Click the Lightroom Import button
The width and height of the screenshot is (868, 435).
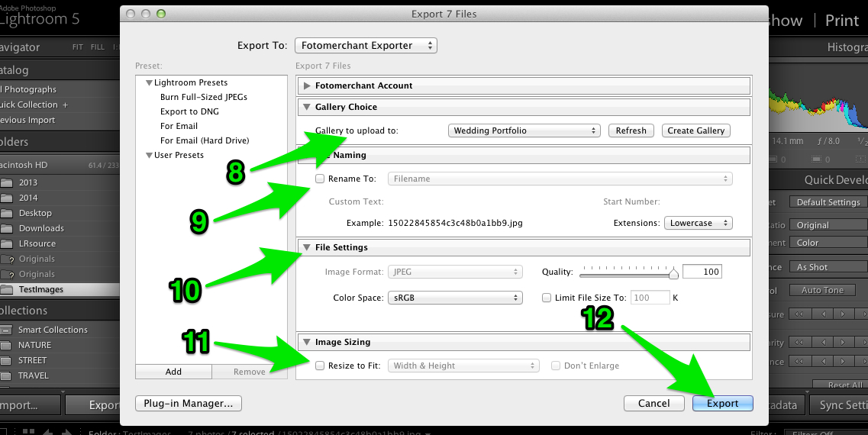point(30,405)
